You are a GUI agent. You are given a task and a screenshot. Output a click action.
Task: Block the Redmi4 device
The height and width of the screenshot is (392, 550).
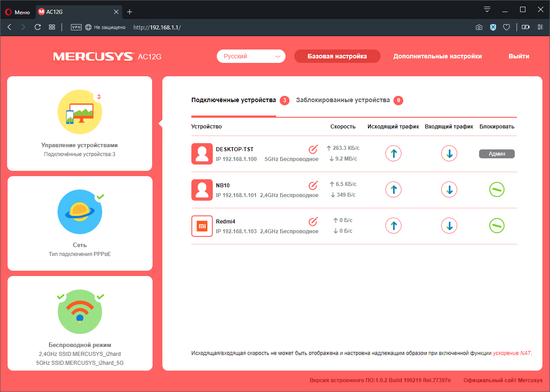pos(497,226)
